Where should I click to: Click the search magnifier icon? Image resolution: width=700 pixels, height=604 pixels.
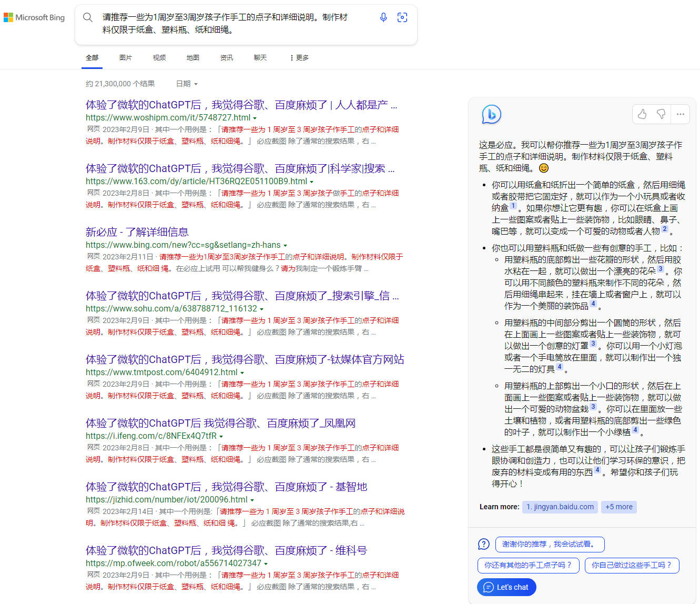88,17
